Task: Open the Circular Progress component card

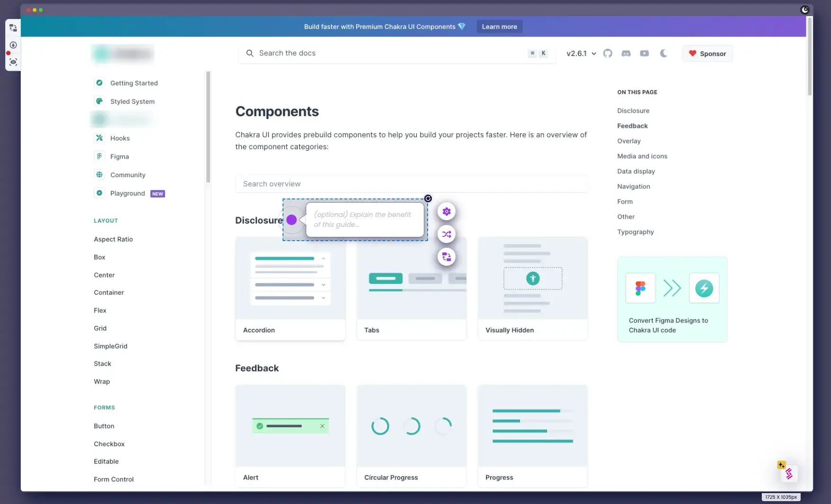Action: pyautogui.click(x=411, y=436)
